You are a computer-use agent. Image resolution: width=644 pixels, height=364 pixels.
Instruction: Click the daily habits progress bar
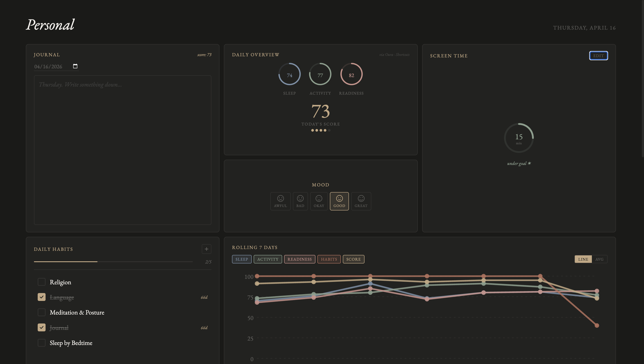coord(113,262)
